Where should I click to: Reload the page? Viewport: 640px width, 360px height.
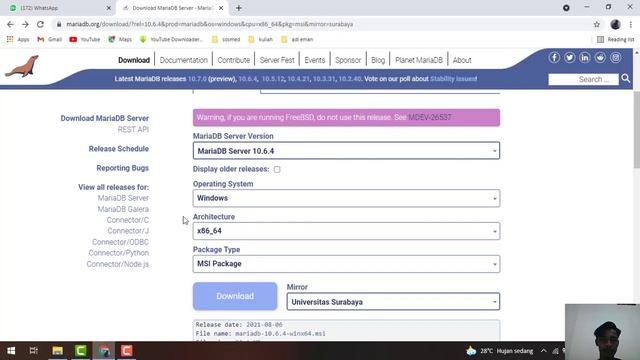tap(40, 24)
